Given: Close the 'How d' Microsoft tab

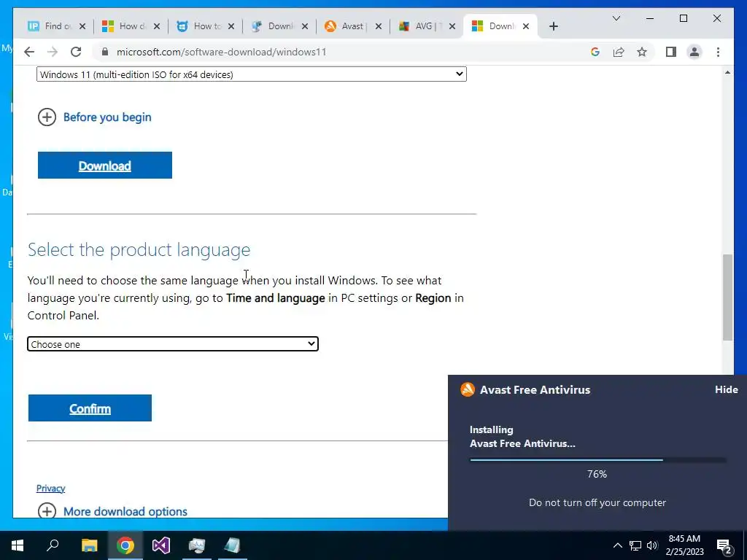Looking at the screenshot, I should [x=157, y=26].
